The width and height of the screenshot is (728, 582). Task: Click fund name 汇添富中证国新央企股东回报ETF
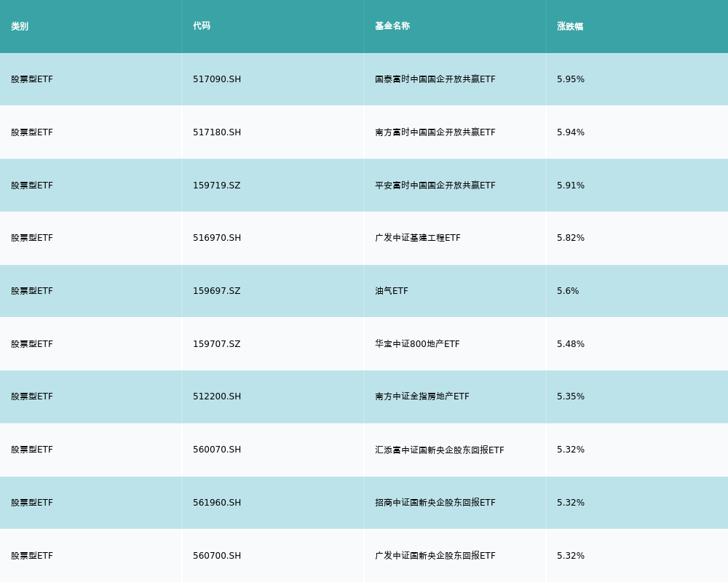point(440,450)
